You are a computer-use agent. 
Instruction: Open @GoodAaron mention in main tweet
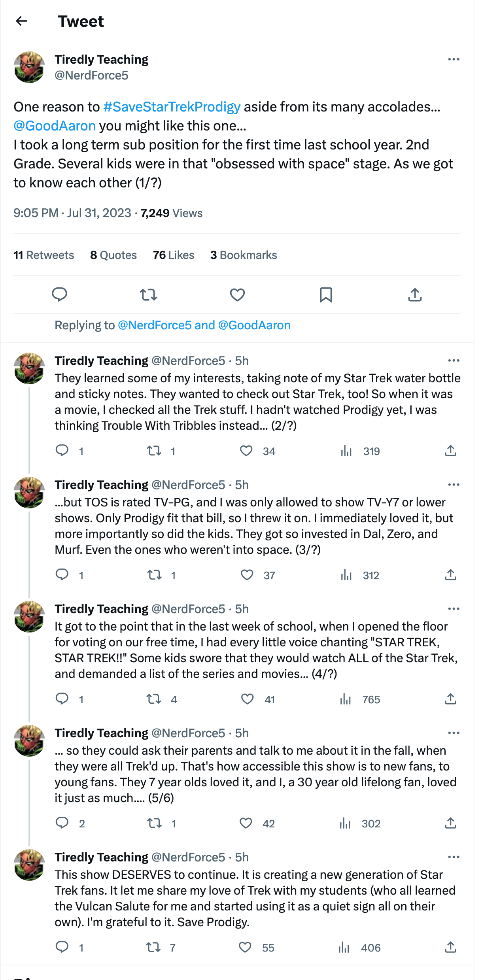(55, 126)
